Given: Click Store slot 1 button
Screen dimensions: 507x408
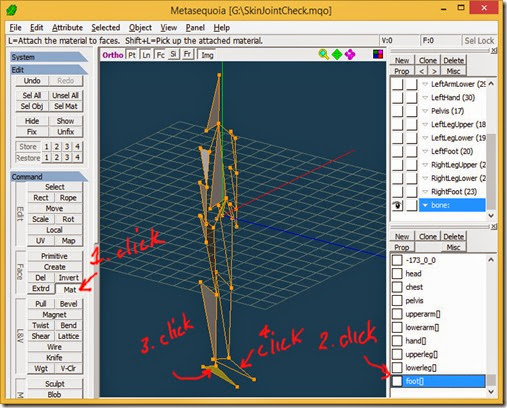Looking at the screenshot, I should pos(46,147).
